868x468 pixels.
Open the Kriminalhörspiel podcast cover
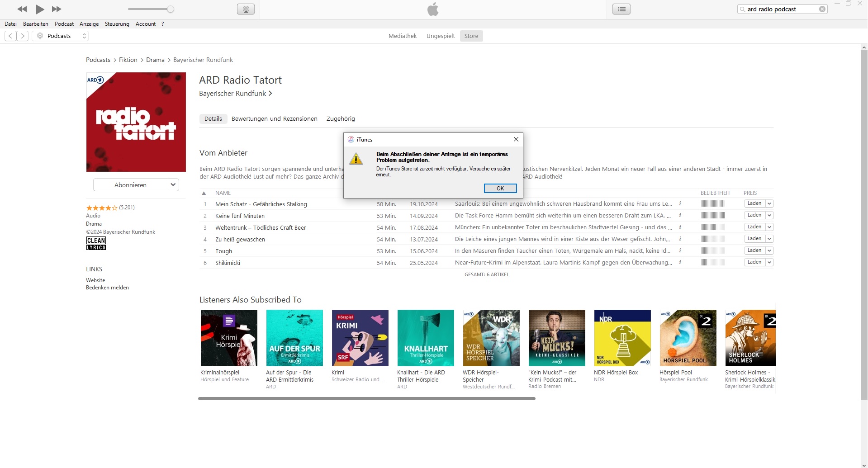(229, 338)
